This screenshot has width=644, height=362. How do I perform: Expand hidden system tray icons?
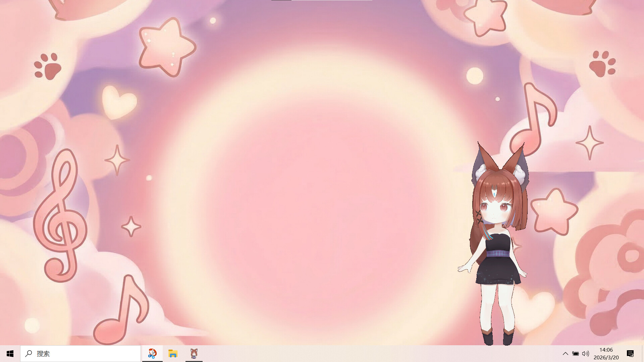[x=566, y=354]
